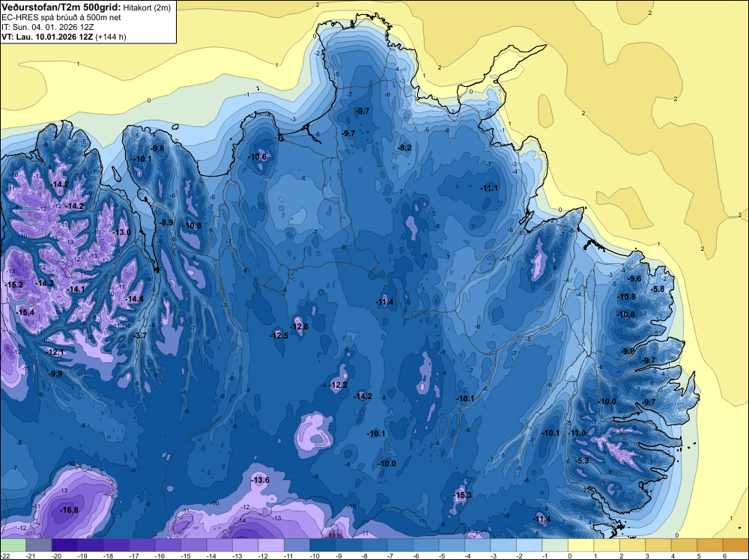Click the -14.4 temperature label
Viewport: 749px width, 560px height.
[x=134, y=299]
